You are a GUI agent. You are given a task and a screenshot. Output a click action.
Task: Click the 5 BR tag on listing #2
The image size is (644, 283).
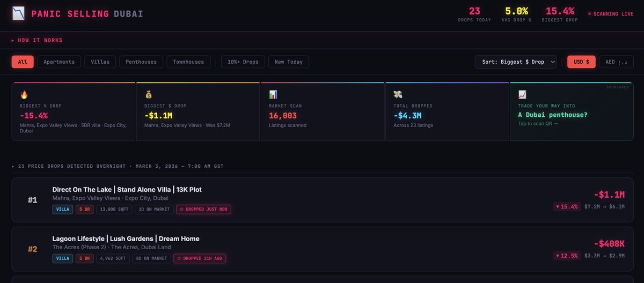point(85,258)
